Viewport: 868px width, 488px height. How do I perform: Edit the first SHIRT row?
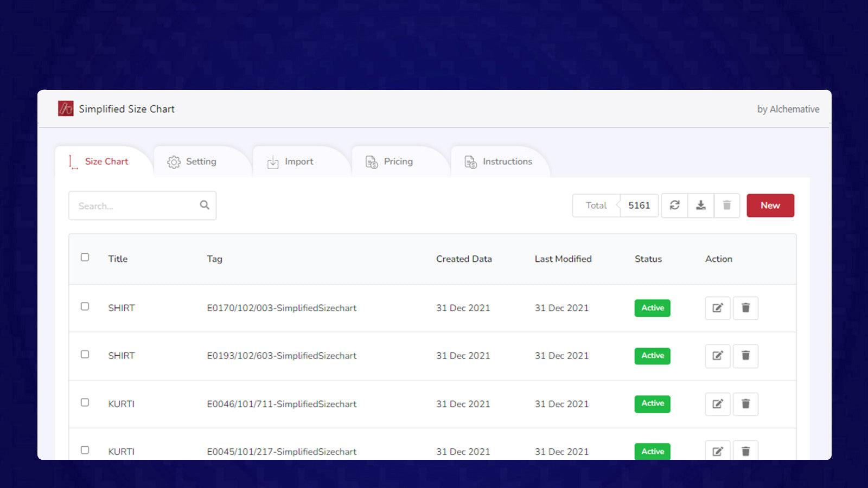(x=717, y=308)
